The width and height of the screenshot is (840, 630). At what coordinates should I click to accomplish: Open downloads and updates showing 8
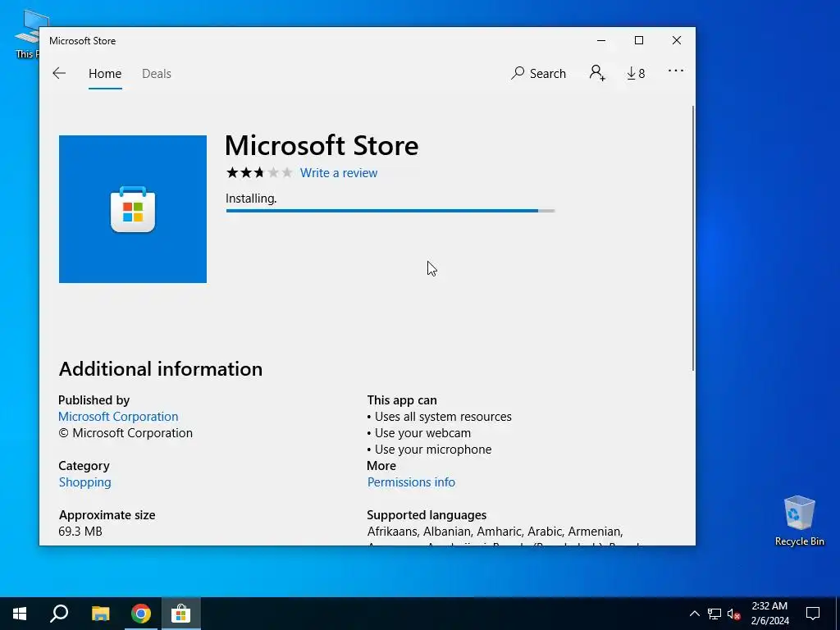click(x=636, y=73)
